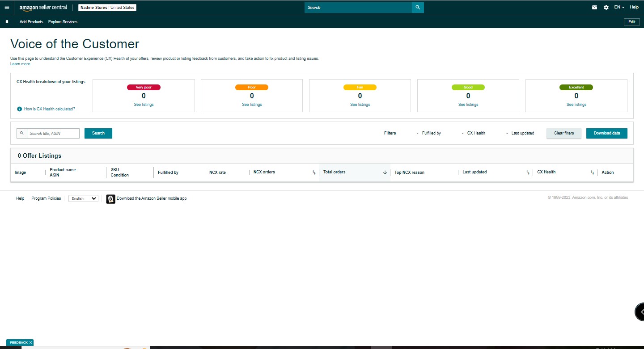Open Add Products menu

pos(31,22)
